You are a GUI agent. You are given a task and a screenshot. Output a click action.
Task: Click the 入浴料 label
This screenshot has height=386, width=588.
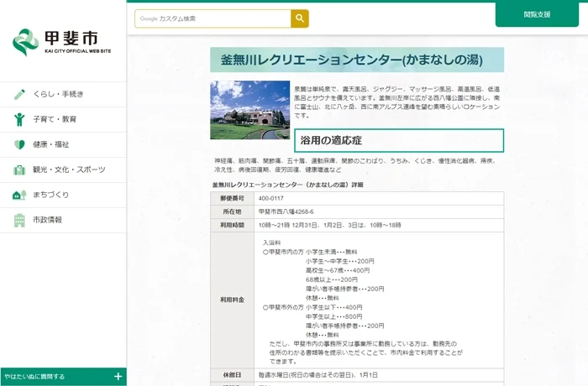271,243
